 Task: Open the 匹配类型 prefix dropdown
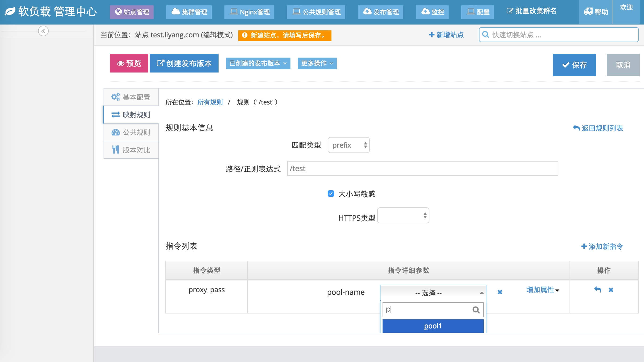pyautogui.click(x=348, y=145)
